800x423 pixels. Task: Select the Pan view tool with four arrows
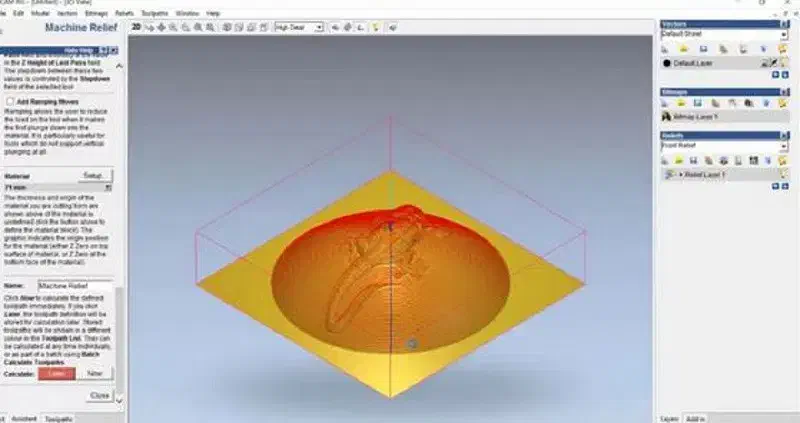(x=162, y=28)
